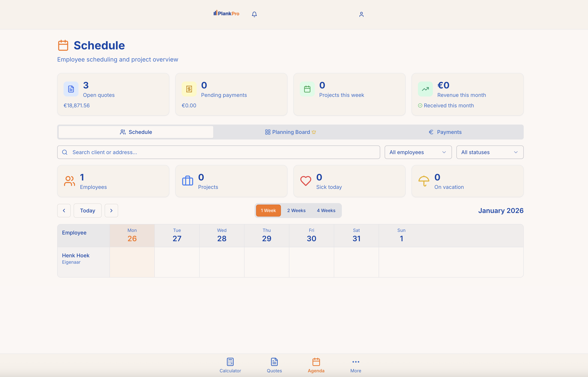Open notifications bell icon
This screenshot has width=588, height=377.
[254, 14]
